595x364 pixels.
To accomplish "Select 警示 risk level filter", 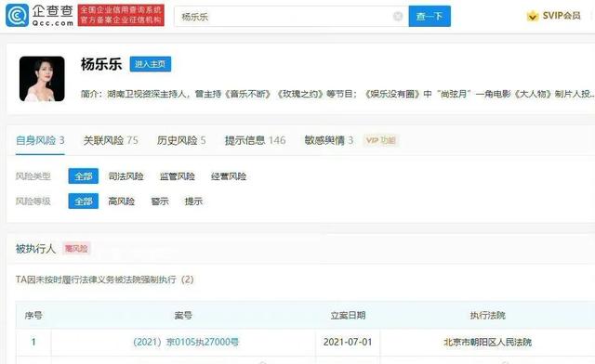I will click(160, 201).
